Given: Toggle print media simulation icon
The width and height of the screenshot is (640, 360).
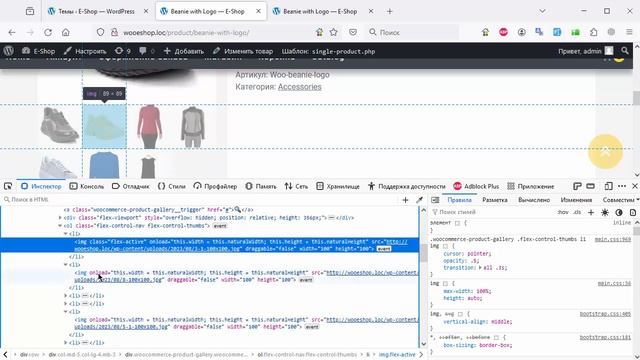Looking at the screenshot, I should [x=632, y=212].
